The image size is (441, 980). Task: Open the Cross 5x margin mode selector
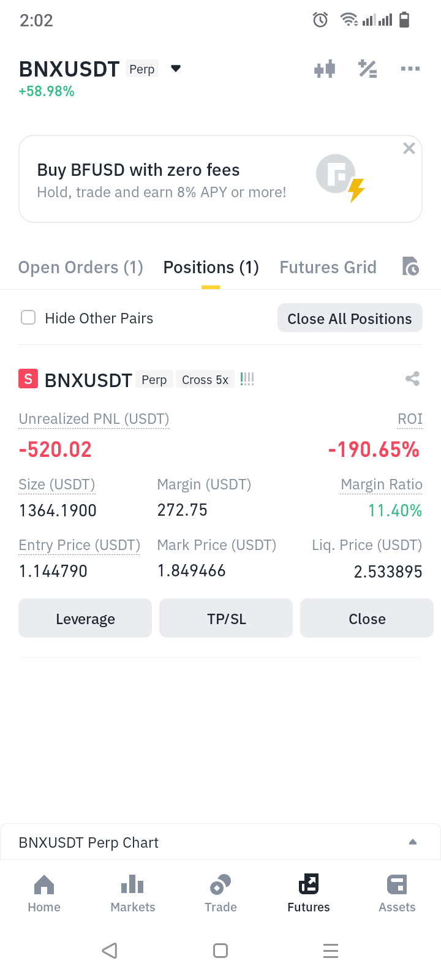coord(205,380)
